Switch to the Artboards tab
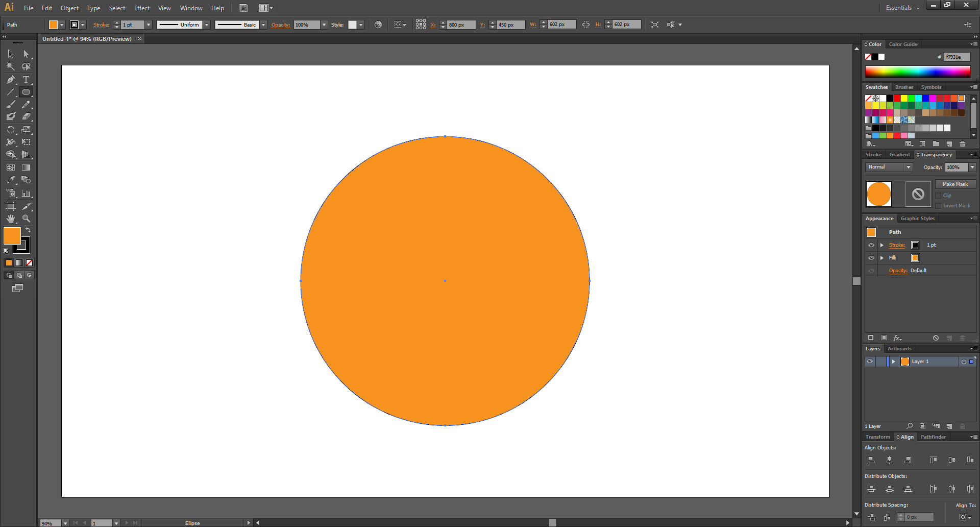The height and width of the screenshot is (527, 980). click(899, 349)
